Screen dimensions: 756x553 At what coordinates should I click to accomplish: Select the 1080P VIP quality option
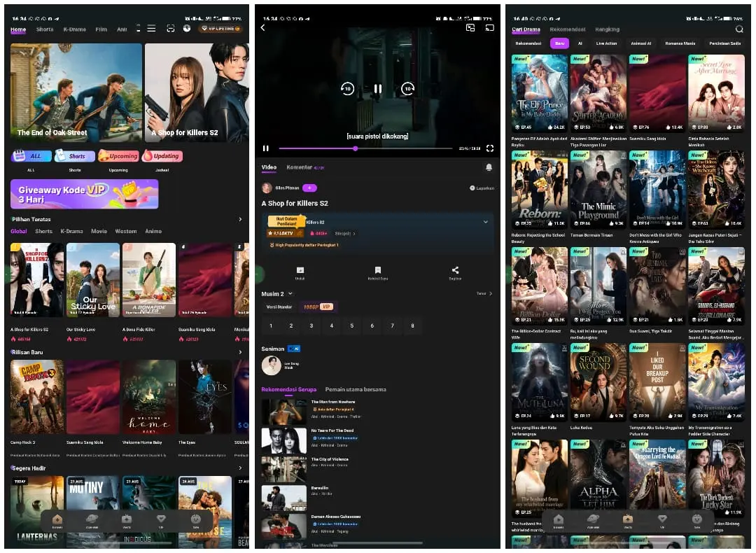[x=317, y=307]
